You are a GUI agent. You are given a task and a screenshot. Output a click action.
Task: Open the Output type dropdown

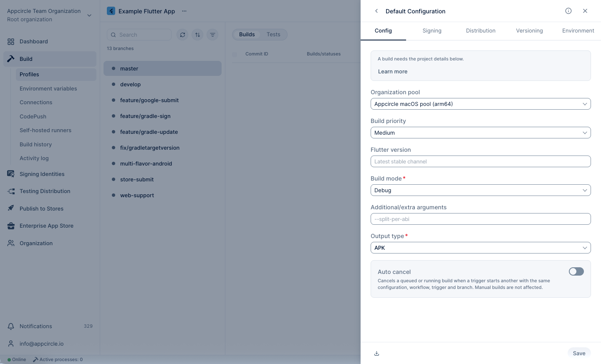480,248
